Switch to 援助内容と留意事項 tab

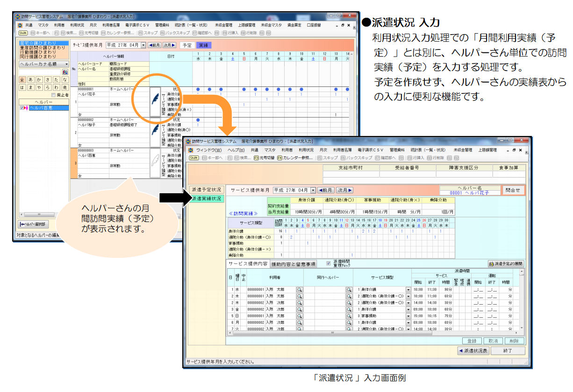tap(293, 264)
